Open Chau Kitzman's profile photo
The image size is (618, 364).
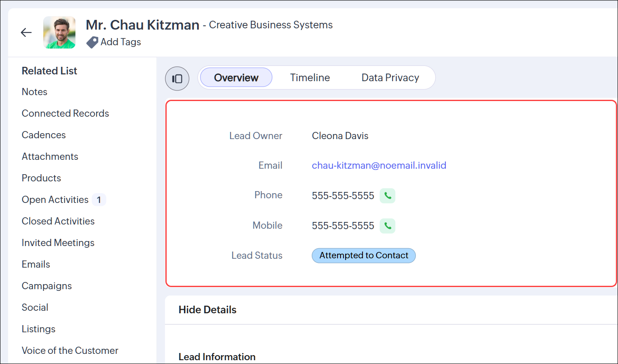pyautogui.click(x=60, y=33)
